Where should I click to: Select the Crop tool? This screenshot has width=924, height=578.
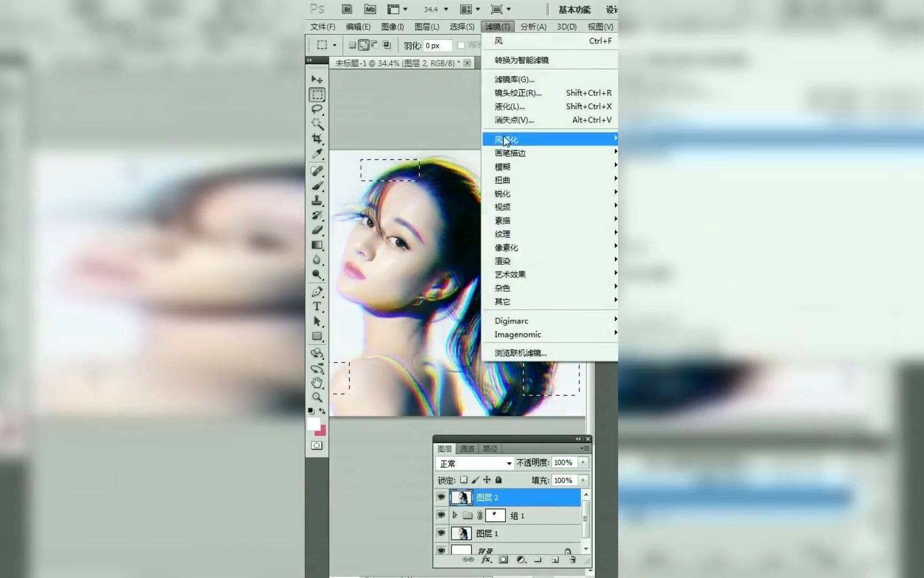(x=317, y=139)
